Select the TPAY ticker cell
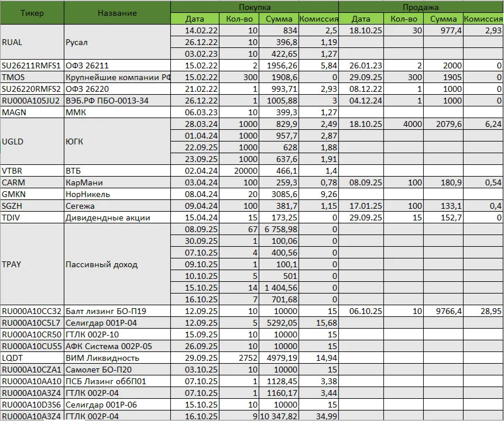This screenshot has height=421, width=504. [x=32, y=264]
